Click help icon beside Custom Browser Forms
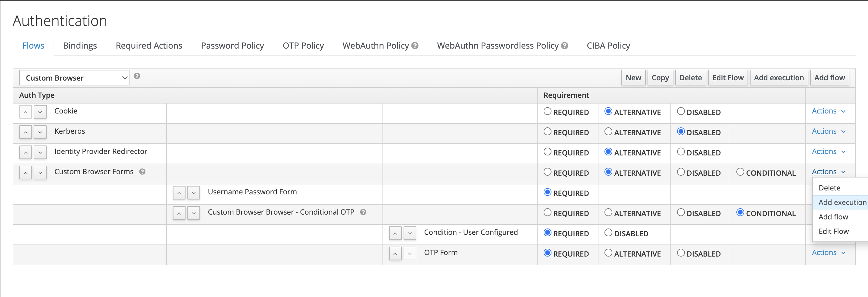Viewport: 868px width, 297px height. pyautogui.click(x=142, y=171)
